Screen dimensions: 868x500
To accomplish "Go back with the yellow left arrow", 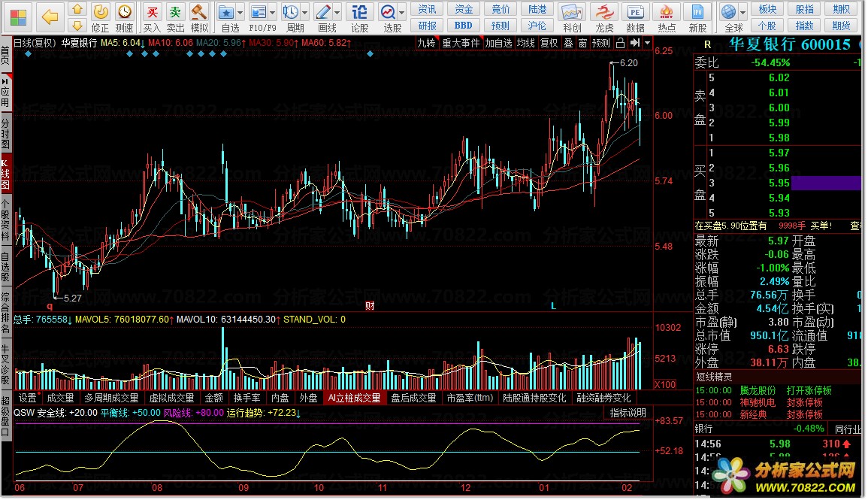I will (50, 17).
